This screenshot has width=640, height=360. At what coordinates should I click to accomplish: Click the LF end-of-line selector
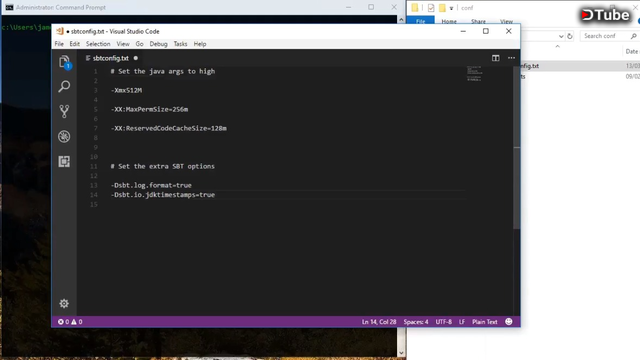462,322
